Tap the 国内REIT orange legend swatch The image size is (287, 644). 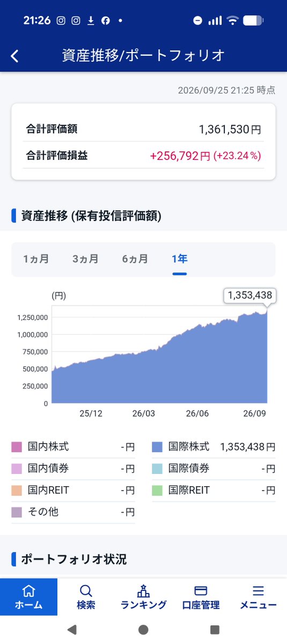coord(17,491)
